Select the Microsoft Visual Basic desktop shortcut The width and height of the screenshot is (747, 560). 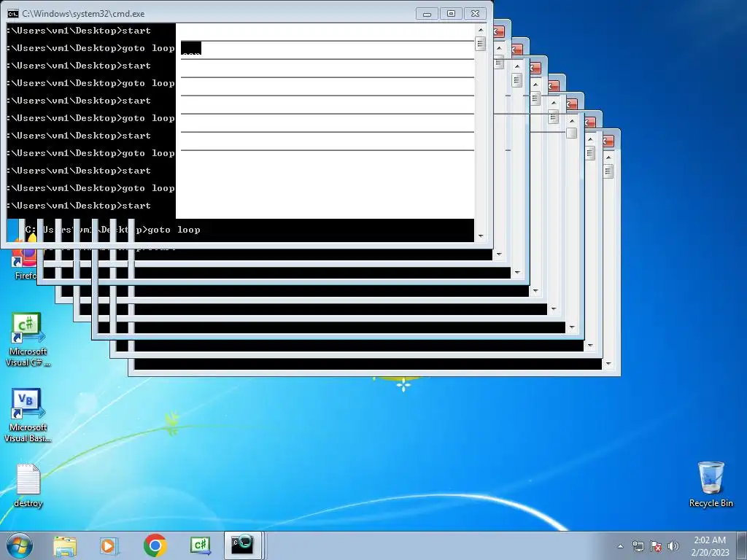tap(28, 416)
